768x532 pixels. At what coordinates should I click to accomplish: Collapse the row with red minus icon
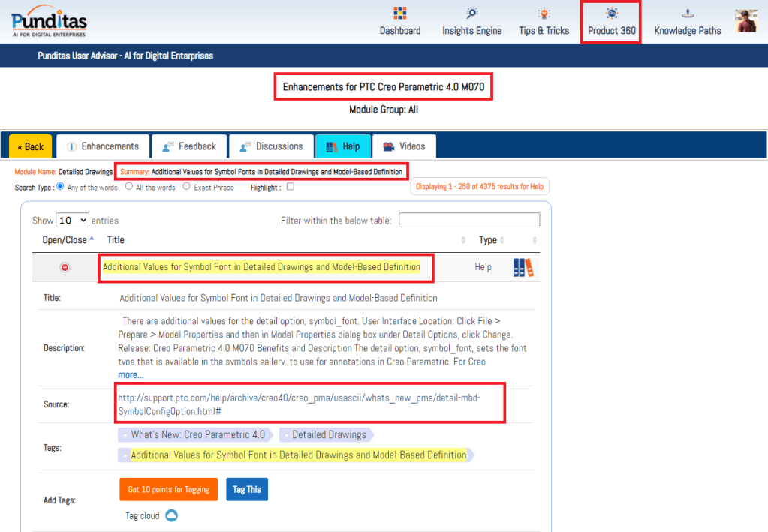click(65, 267)
